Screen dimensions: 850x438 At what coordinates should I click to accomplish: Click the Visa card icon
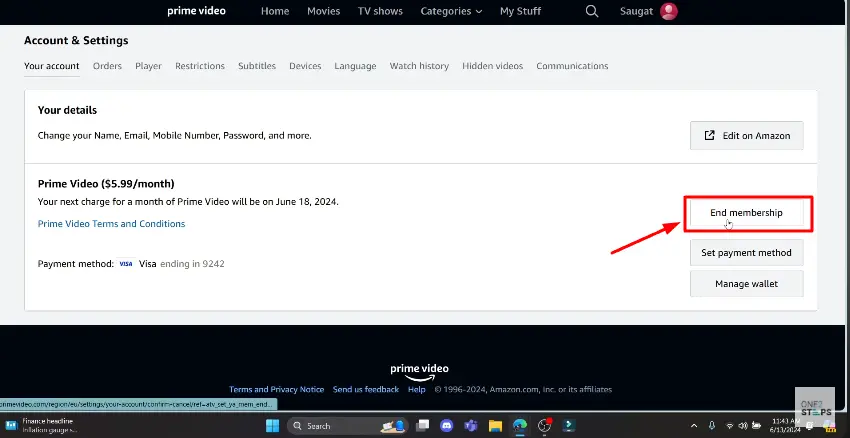point(126,264)
